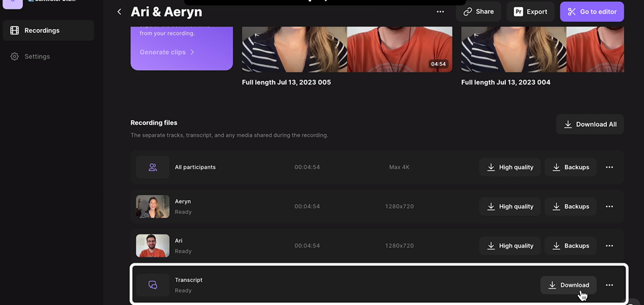Click the 'Ready' status under Transcript
The width and height of the screenshot is (644, 305).
pyautogui.click(x=183, y=290)
